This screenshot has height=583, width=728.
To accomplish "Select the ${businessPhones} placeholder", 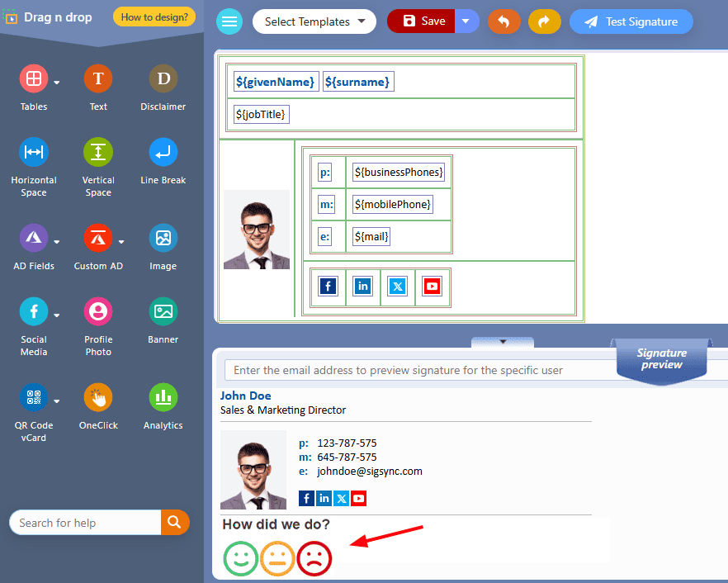I will coord(399,173).
